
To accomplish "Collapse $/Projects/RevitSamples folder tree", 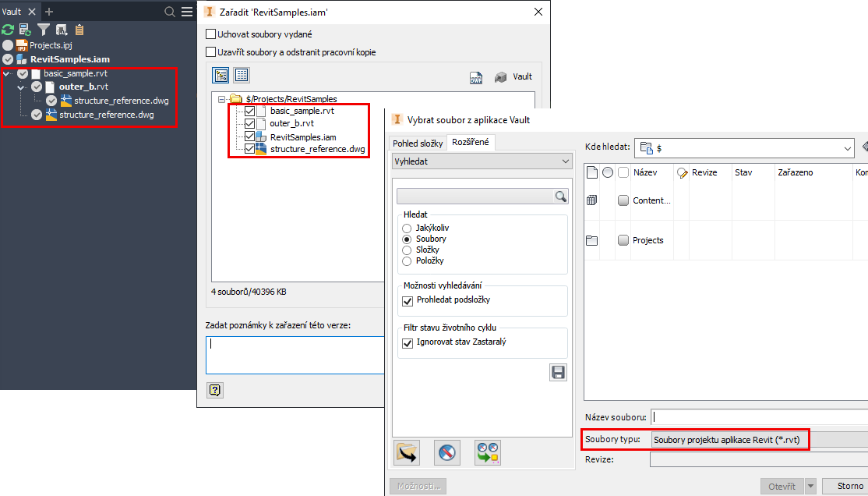I will coord(221,100).
